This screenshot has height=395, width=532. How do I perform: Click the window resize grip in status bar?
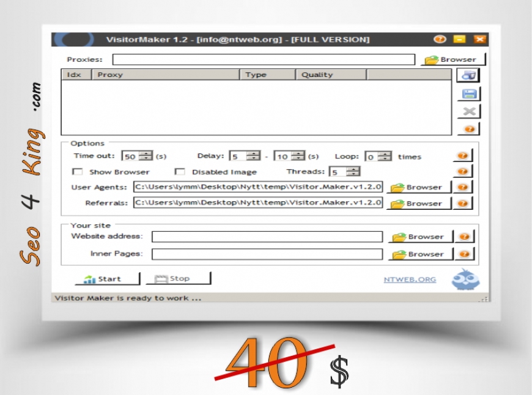click(484, 298)
